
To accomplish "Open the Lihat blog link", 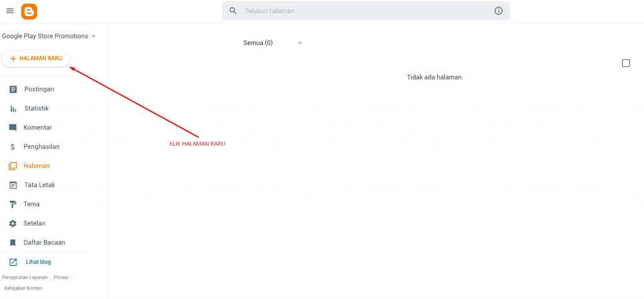I will (38, 262).
